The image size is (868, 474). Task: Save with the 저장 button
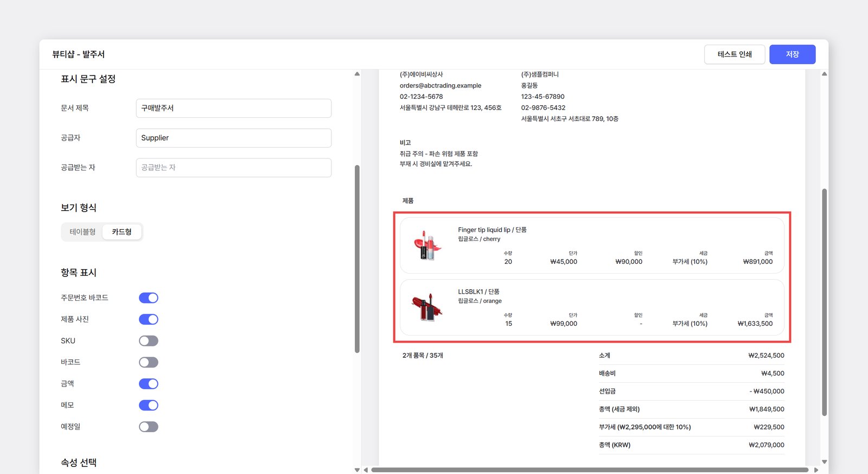pyautogui.click(x=792, y=54)
